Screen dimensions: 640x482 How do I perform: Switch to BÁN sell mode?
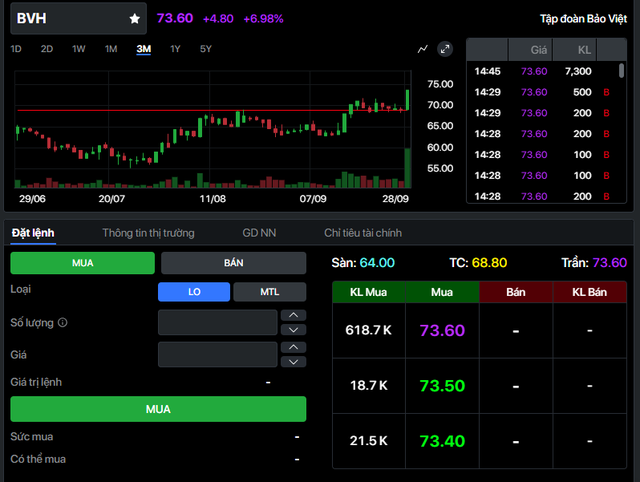click(x=233, y=263)
